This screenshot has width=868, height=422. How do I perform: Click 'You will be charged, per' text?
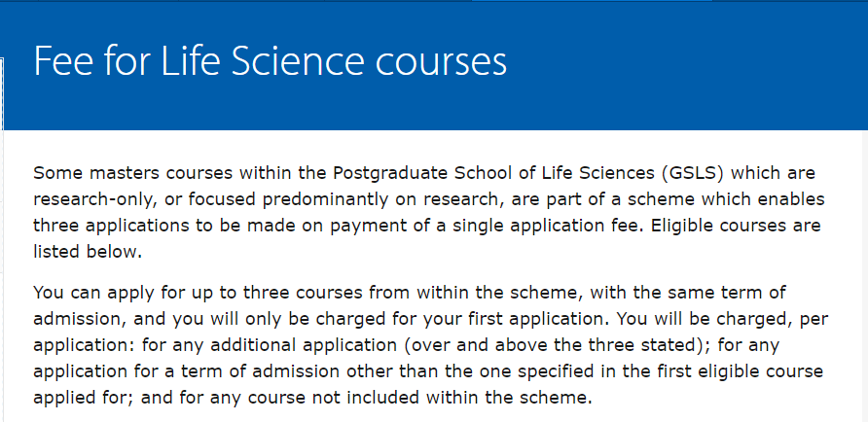(722, 319)
